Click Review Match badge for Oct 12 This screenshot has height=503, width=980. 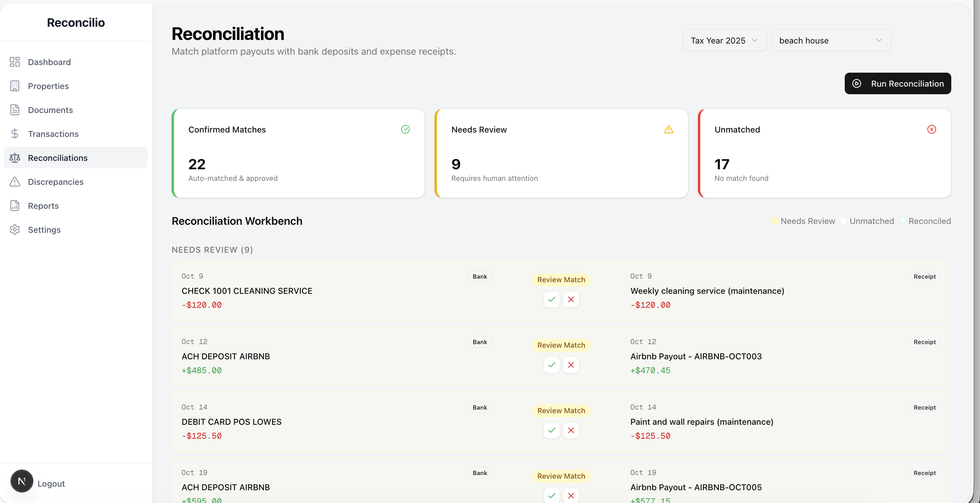click(x=561, y=345)
